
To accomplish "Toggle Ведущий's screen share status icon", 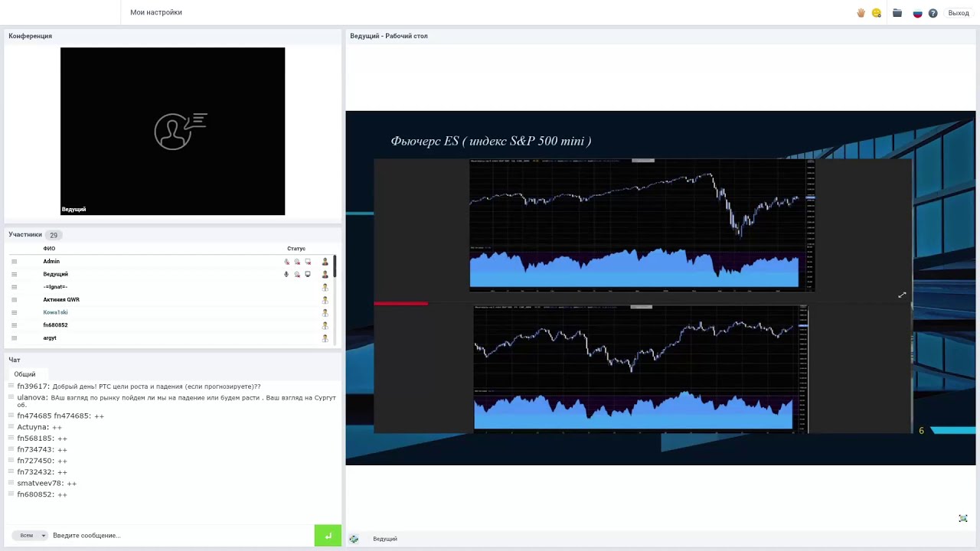I will pyautogui.click(x=308, y=274).
